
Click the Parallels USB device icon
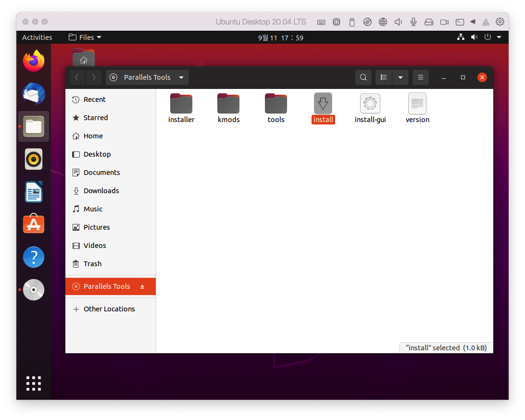pos(352,22)
